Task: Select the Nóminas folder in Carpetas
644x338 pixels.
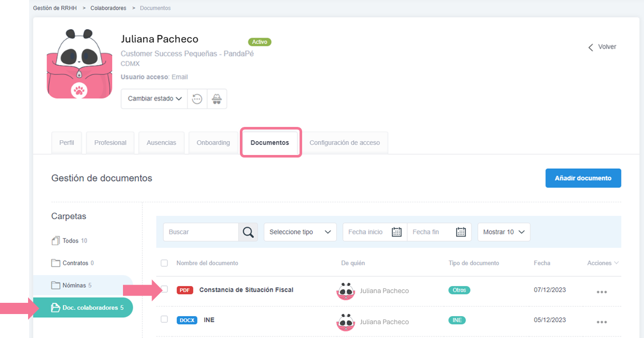Action: (74, 285)
